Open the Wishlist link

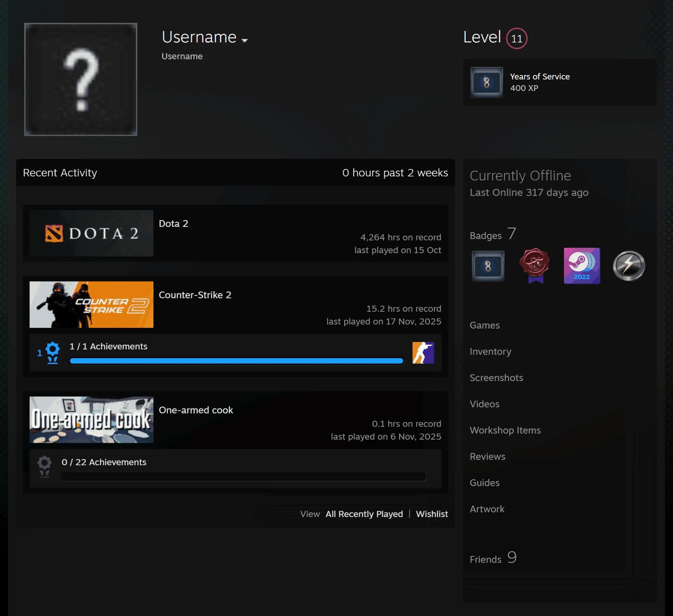click(x=432, y=514)
